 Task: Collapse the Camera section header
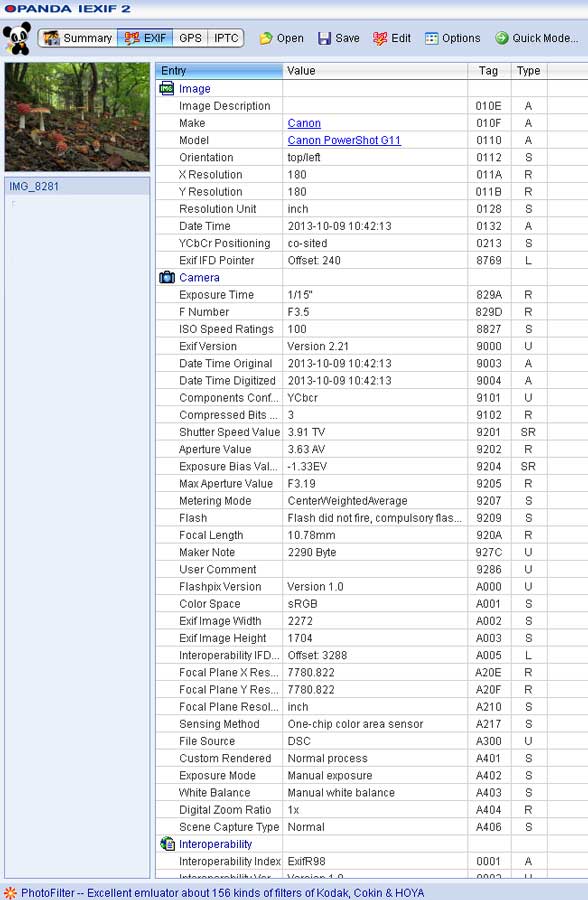click(x=199, y=277)
